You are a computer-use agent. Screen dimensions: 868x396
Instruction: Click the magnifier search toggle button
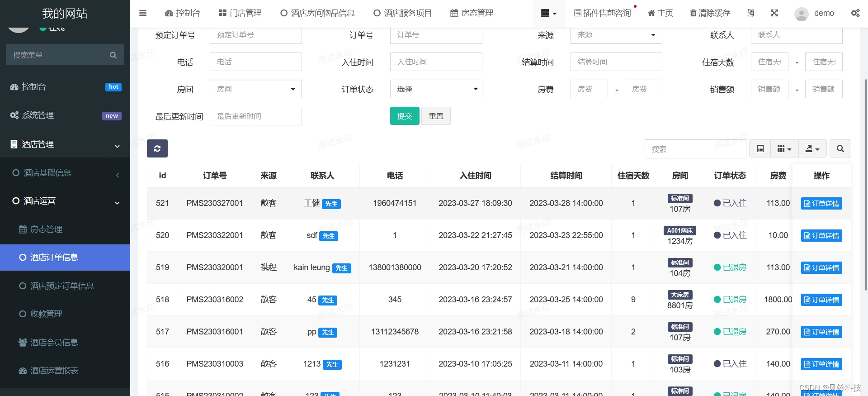(x=840, y=148)
